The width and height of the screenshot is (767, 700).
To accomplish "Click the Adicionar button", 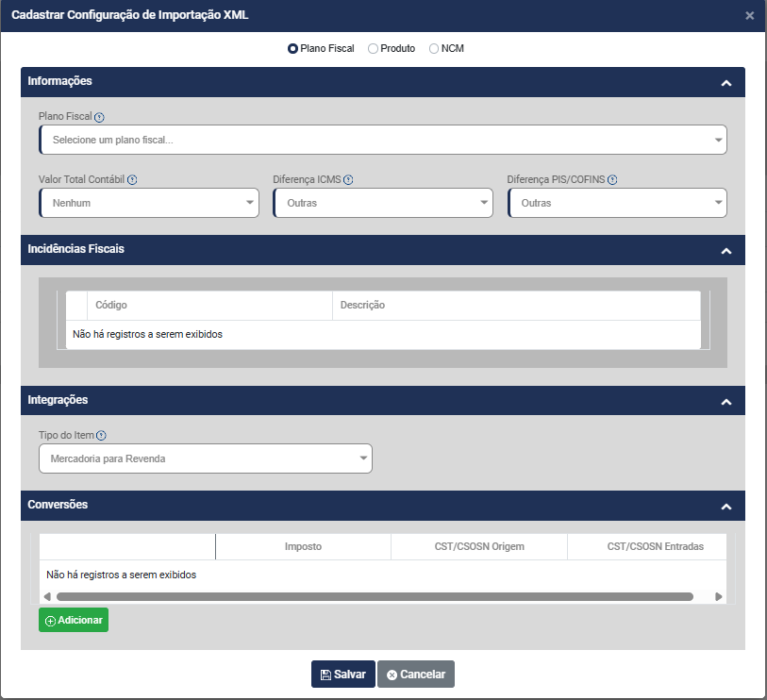I will click(x=74, y=620).
